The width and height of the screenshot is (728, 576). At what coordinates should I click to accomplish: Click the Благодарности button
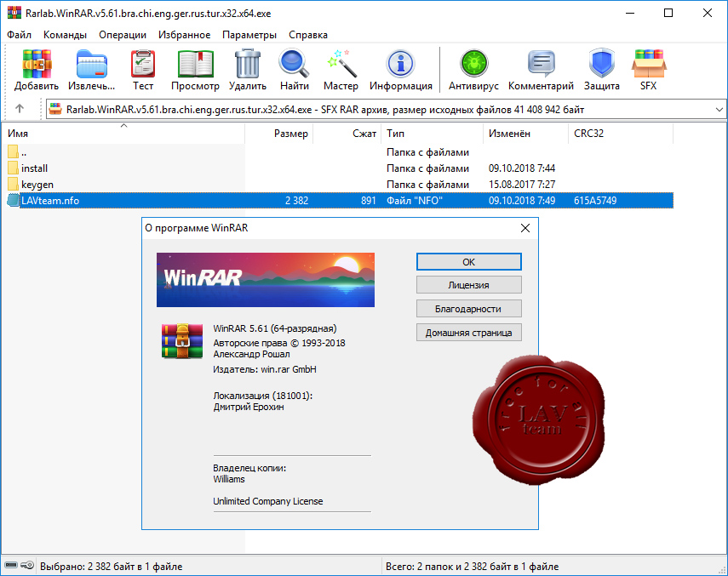[469, 309]
